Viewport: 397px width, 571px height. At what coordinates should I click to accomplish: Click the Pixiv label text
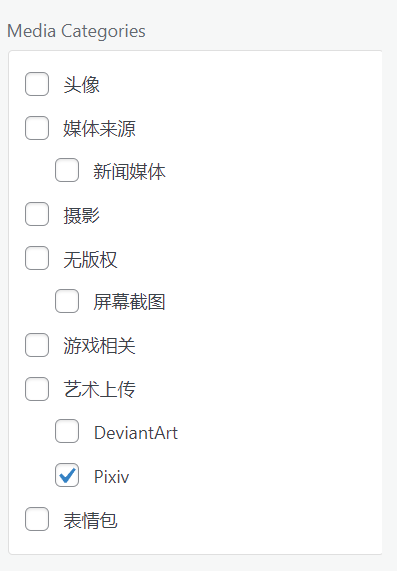(111, 476)
